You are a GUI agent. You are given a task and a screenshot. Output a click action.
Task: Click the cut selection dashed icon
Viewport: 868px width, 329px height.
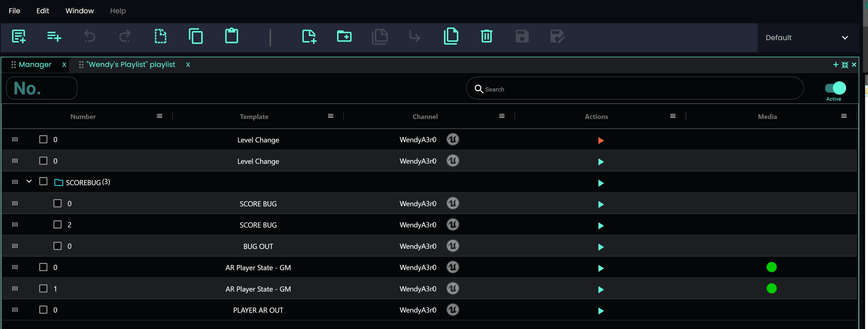[x=160, y=36]
